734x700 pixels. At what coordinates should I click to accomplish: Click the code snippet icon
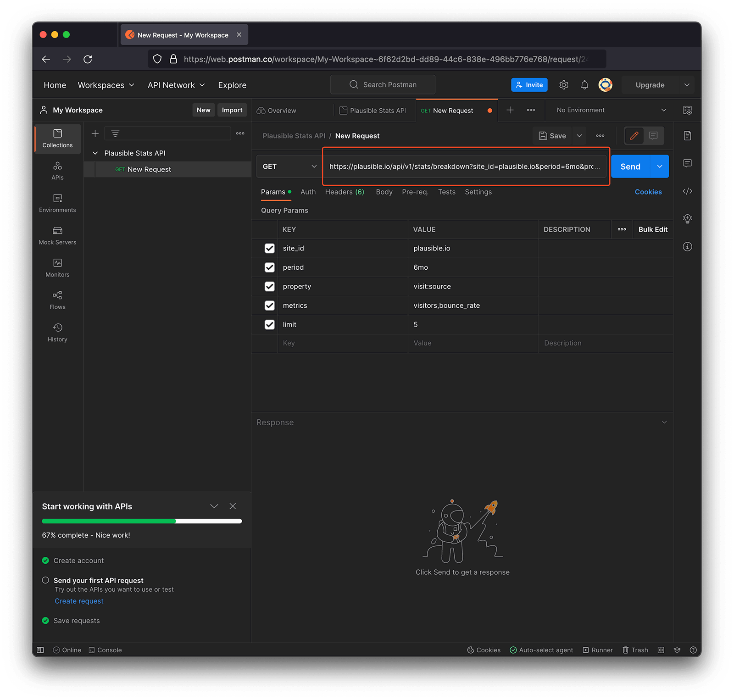click(x=687, y=191)
